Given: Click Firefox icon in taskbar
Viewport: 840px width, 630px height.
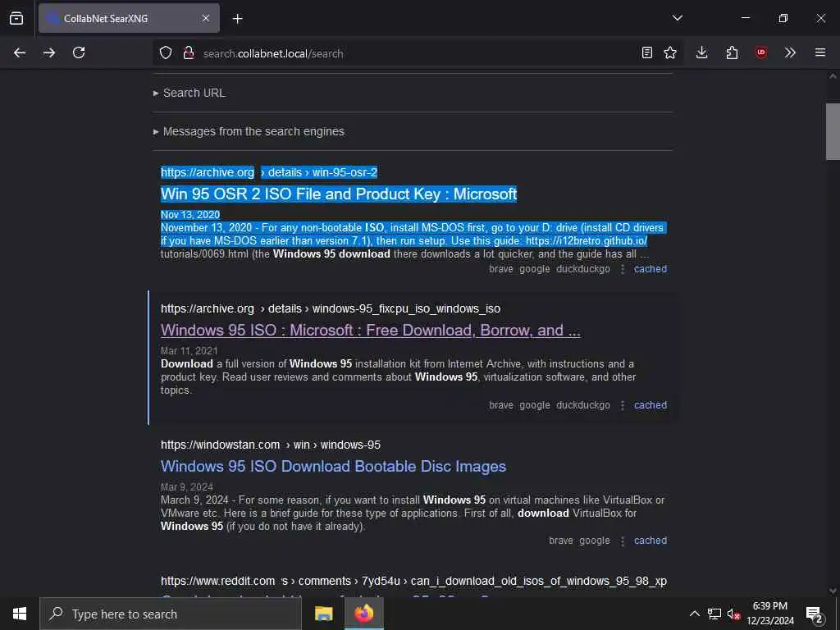Looking at the screenshot, I should (x=363, y=614).
